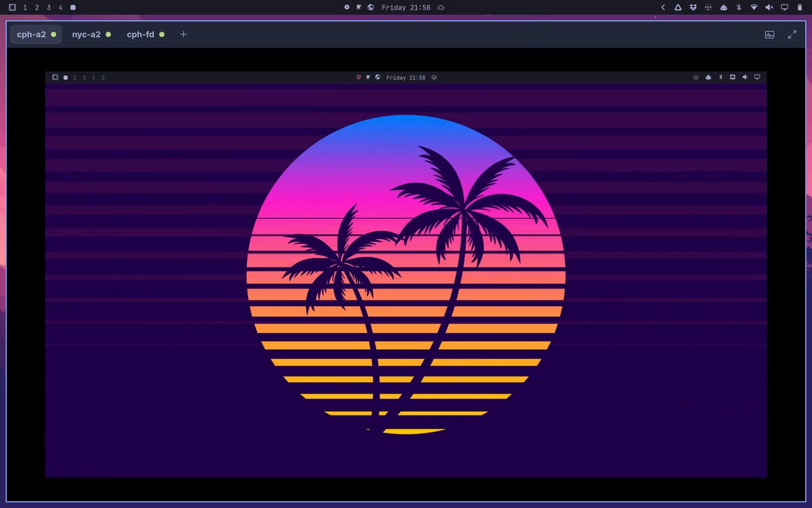
Task: Click the host bar coffee cup icon
Action: pyautogui.click(x=359, y=7)
